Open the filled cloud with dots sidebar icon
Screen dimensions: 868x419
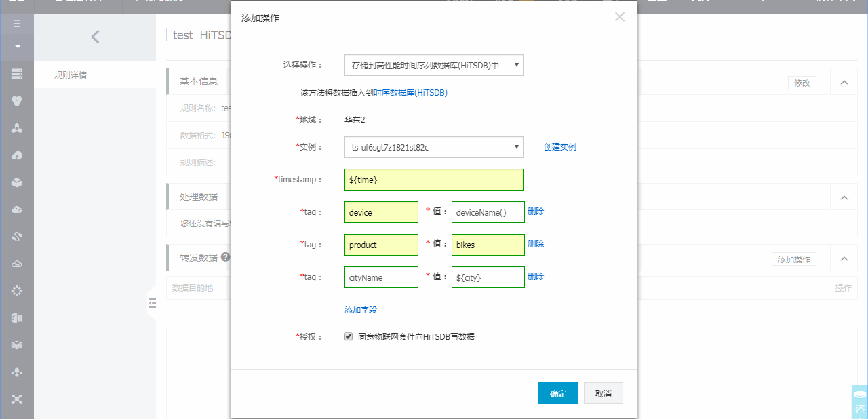[17, 209]
